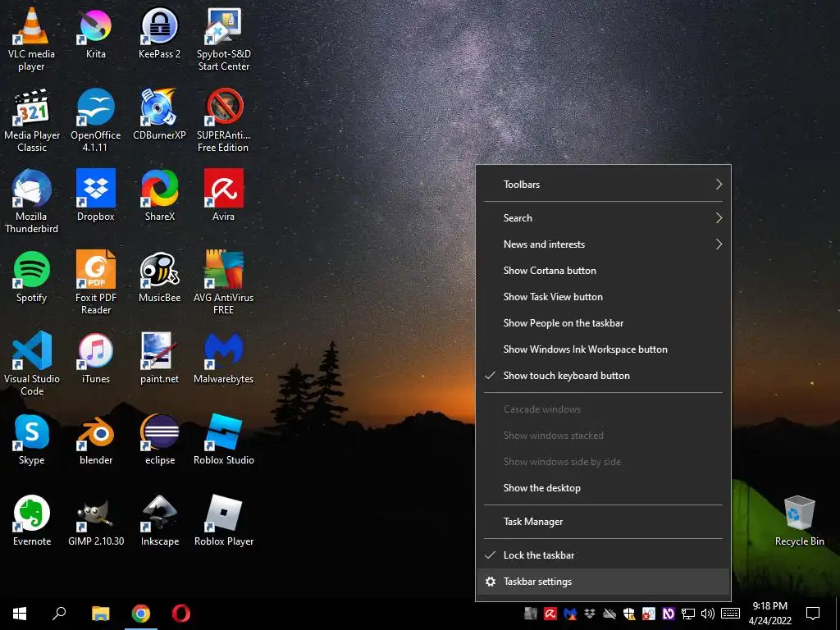This screenshot has width=840, height=630.
Task: Click the Malwarebytes desktop icon
Action: point(224,358)
